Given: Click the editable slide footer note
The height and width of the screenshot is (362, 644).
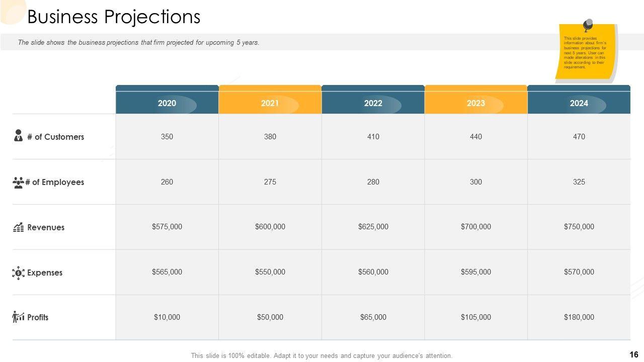Looking at the screenshot, I should 321,355.
